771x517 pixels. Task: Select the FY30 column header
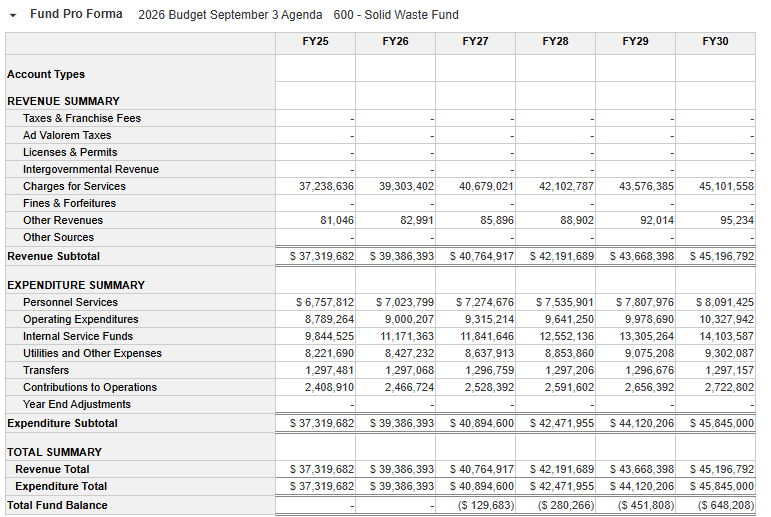click(x=715, y=41)
